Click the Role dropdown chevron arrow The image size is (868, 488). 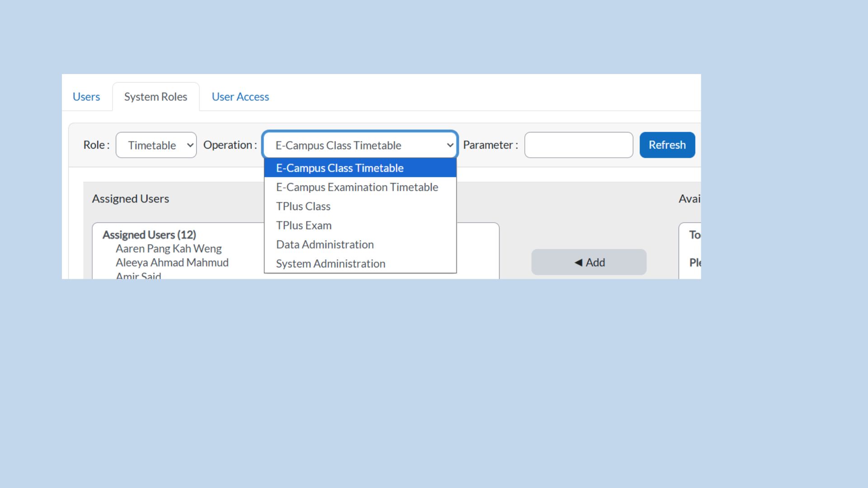point(190,145)
